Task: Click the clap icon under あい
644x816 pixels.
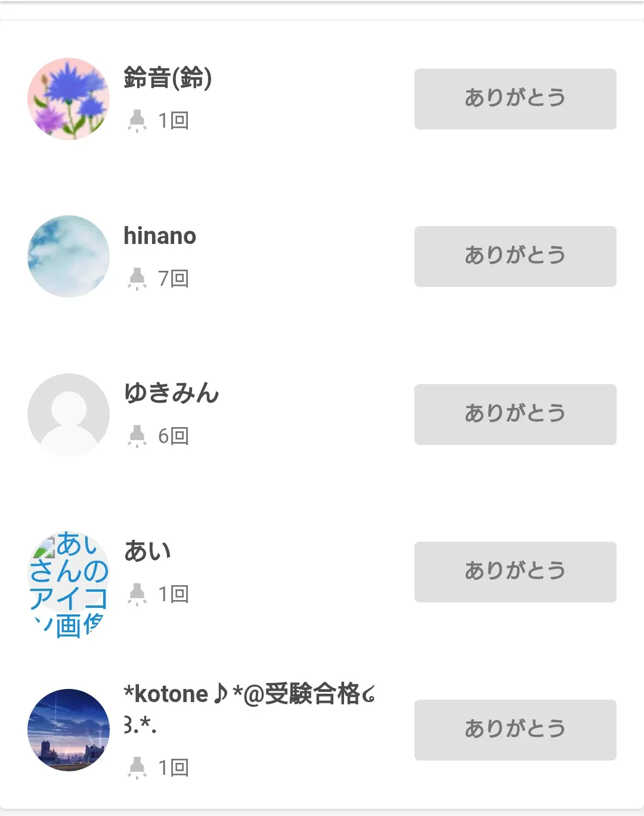Action: pos(137,594)
